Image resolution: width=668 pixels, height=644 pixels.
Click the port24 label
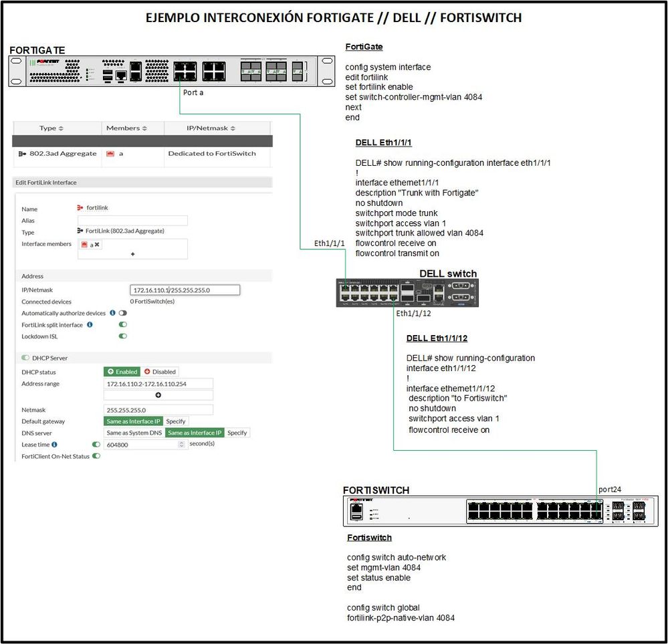click(610, 490)
